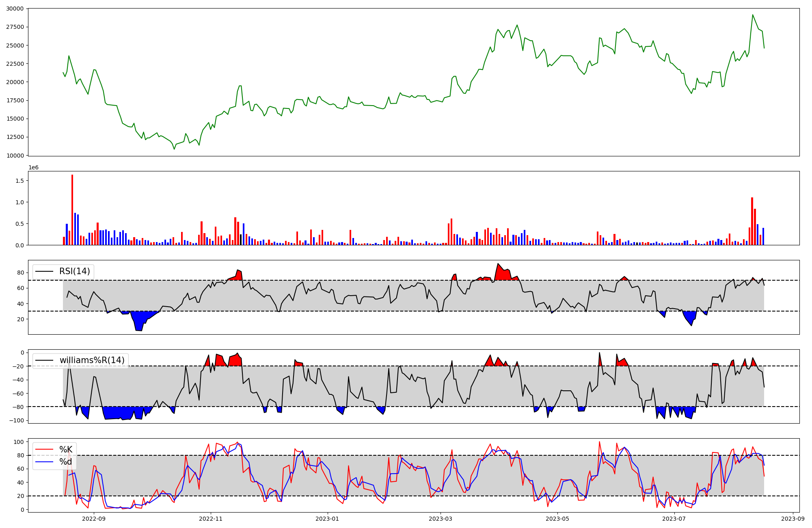Image resolution: width=812 pixels, height=528 pixels.
Task: Click the 2023-01 x-axis date label
Action: (x=327, y=519)
